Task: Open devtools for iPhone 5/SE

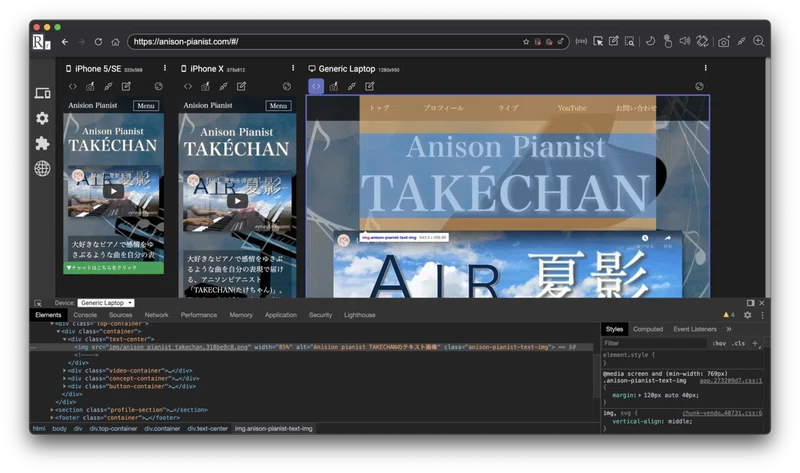Action: click(x=72, y=86)
